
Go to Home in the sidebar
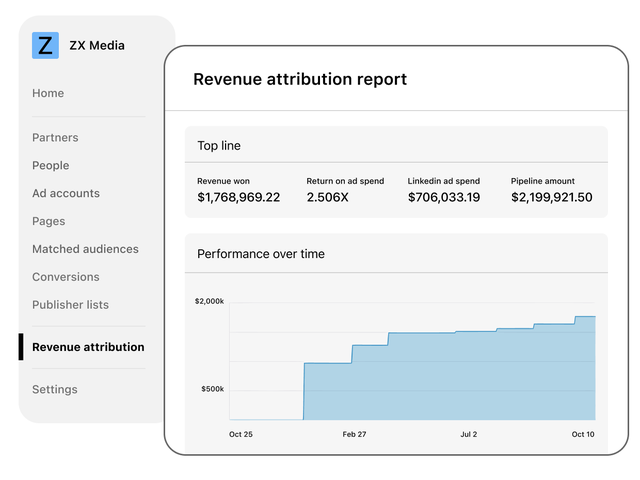(48, 93)
